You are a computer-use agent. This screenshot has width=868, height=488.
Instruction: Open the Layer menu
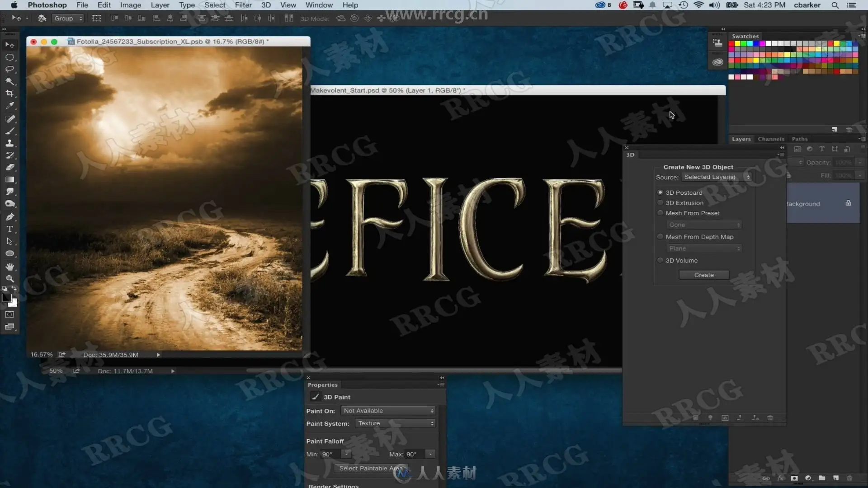tap(160, 5)
